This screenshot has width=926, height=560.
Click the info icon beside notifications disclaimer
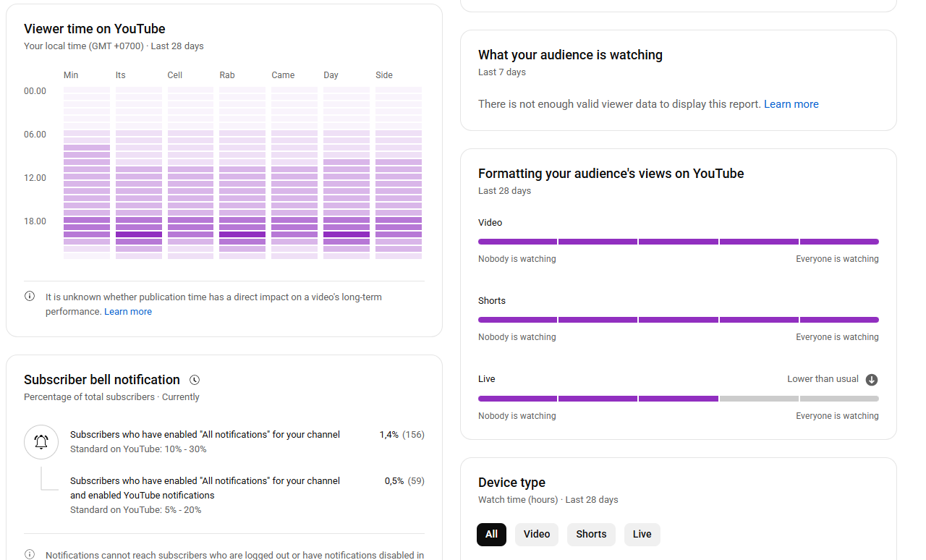pyautogui.click(x=30, y=554)
